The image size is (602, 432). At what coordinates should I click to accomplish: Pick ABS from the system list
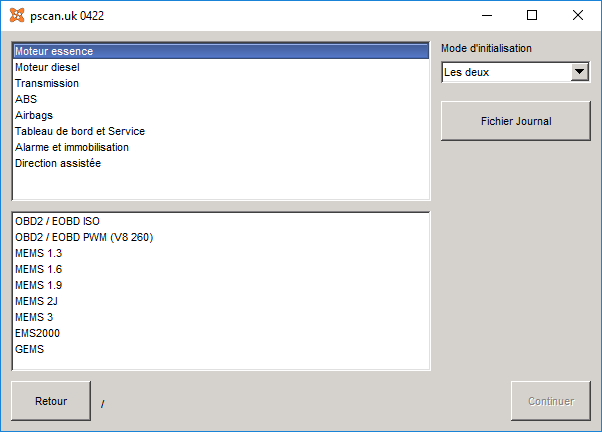(221, 99)
